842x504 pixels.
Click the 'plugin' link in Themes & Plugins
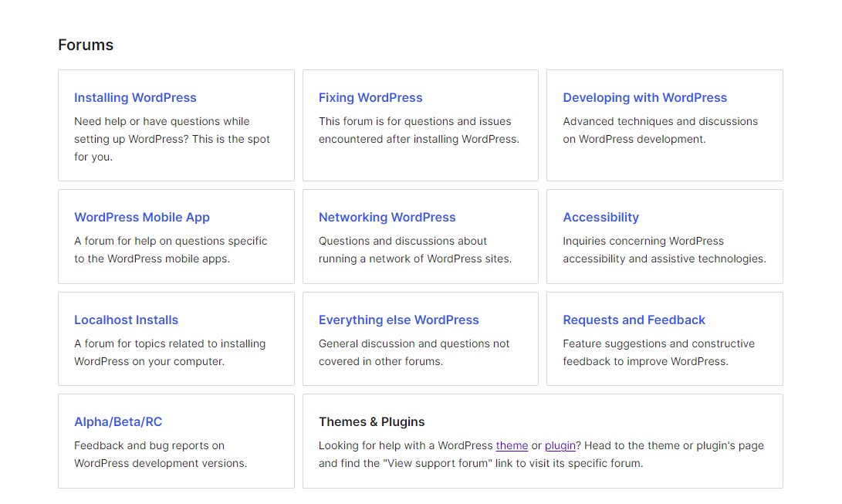click(560, 445)
